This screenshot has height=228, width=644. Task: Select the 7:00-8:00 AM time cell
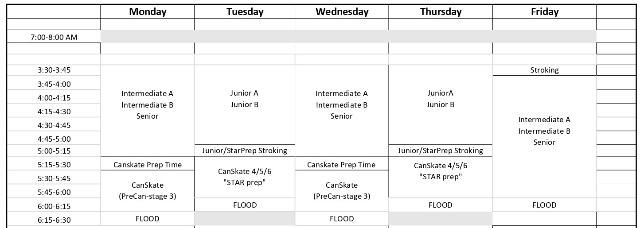pos(54,37)
